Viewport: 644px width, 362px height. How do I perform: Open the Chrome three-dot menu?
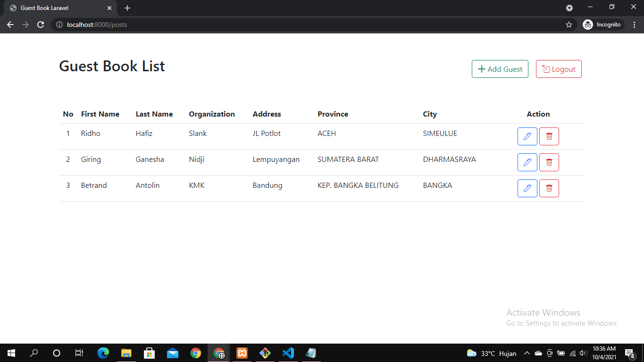pyautogui.click(x=634, y=24)
